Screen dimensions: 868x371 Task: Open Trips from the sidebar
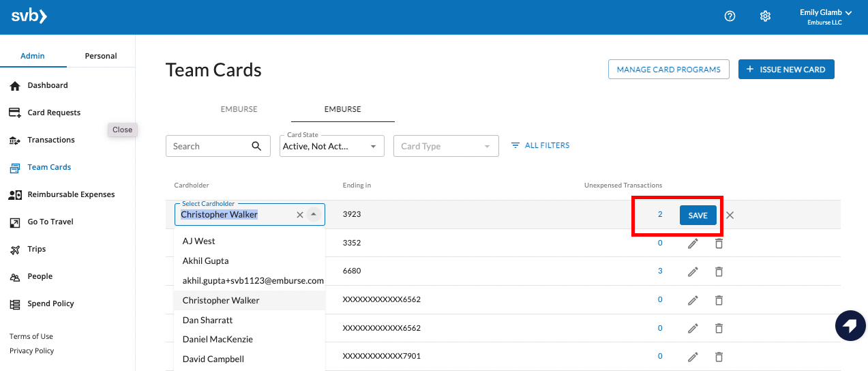click(37, 249)
